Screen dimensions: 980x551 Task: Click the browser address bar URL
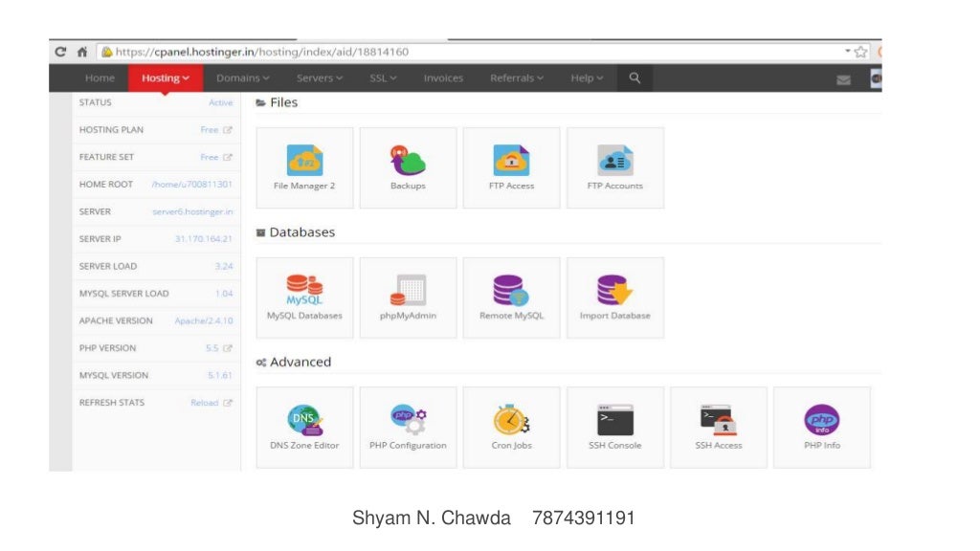262,52
